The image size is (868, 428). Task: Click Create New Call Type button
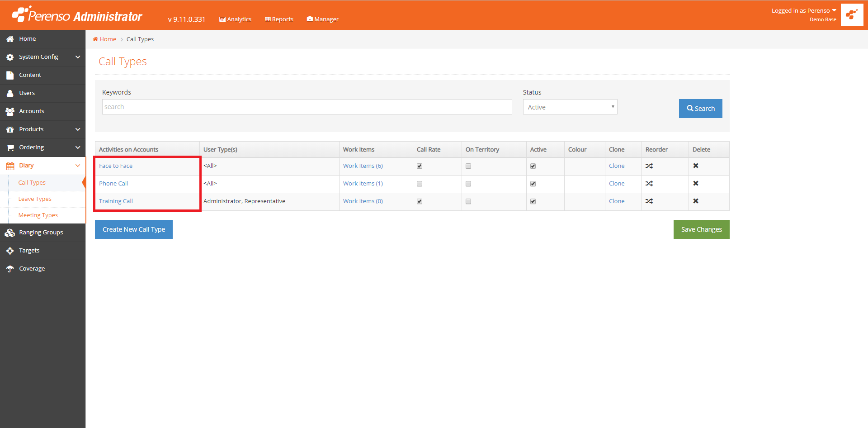(134, 229)
